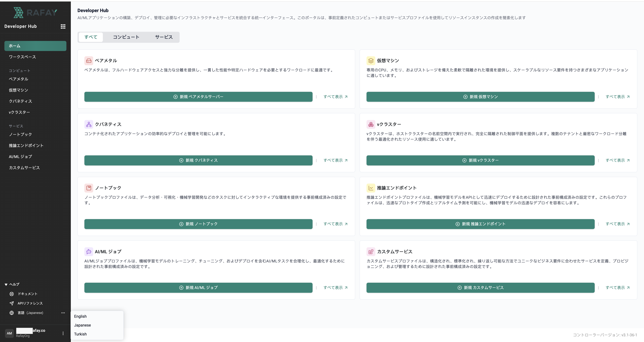Click the AI/ML ジョブ robot icon
The height and width of the screenshot is (342, 644).
point(89,252)
